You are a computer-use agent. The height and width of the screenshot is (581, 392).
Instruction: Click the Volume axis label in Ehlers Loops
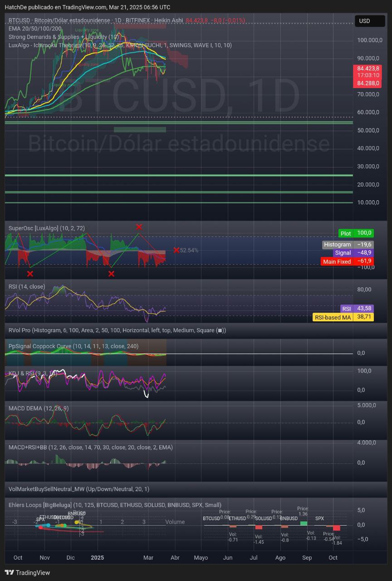click(175, 522)
